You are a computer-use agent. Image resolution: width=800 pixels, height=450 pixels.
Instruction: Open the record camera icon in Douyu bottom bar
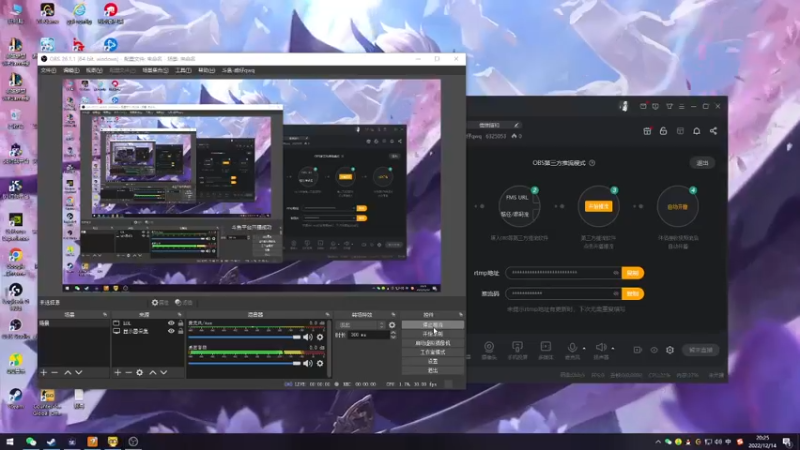(x=638, y=350)
